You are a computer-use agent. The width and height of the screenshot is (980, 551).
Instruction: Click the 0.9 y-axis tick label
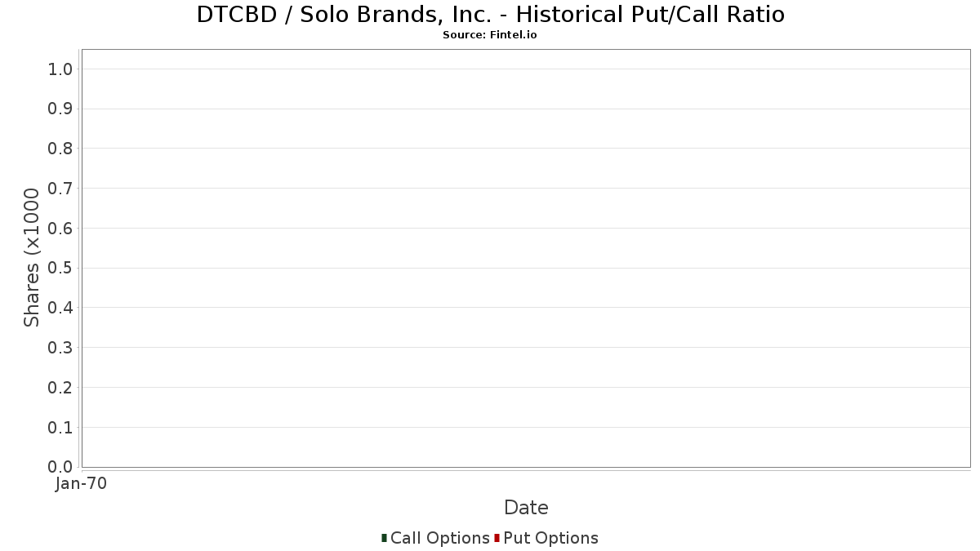click(61, 109)
